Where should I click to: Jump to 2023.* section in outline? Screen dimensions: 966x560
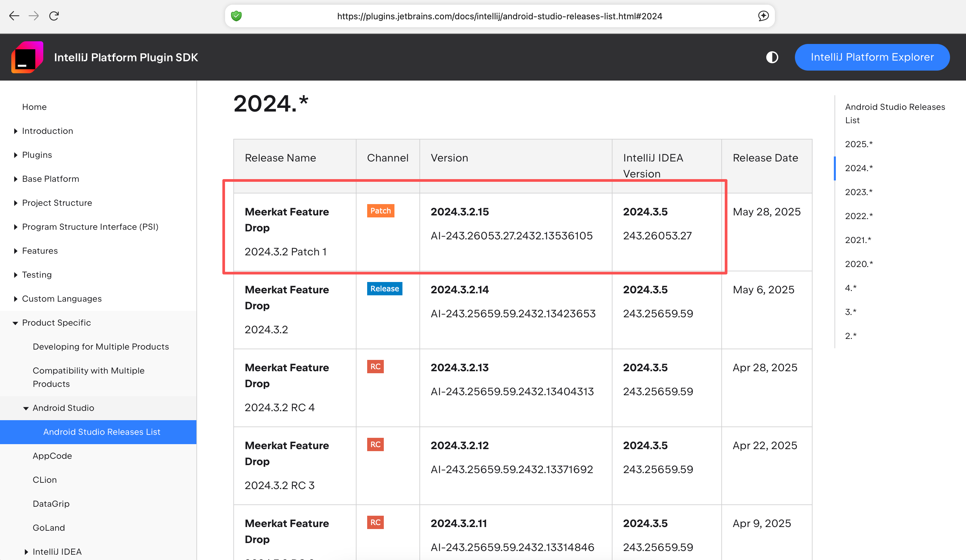(x=858, y=192)
